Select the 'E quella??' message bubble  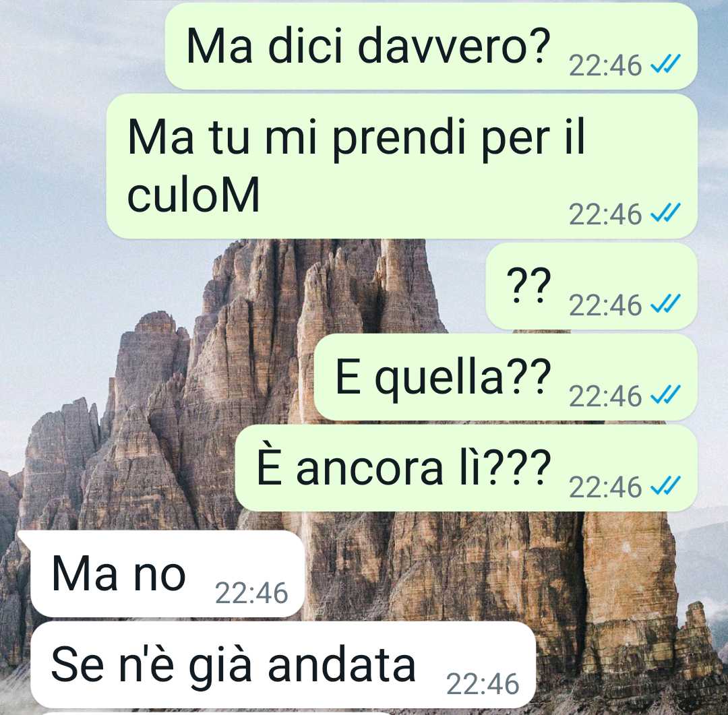click(506, 377)
